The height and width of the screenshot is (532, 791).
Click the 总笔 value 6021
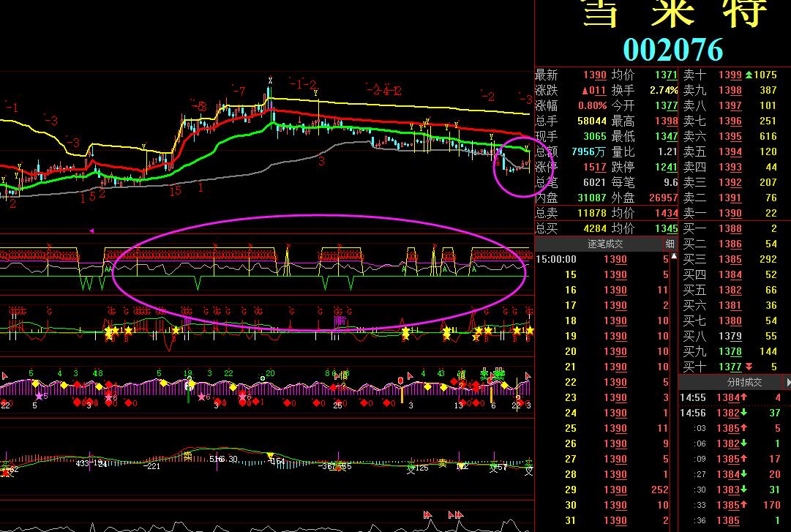click(x=595, y=182)
